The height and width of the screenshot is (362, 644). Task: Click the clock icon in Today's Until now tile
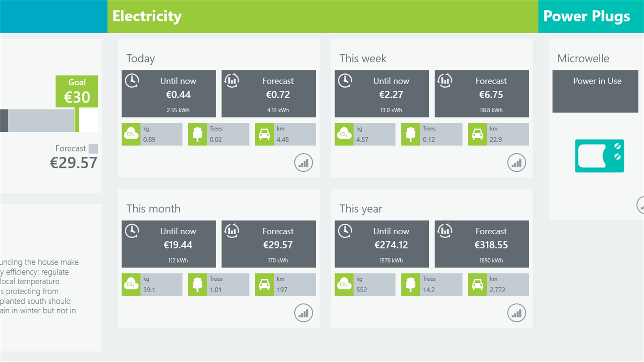point(131,81)
